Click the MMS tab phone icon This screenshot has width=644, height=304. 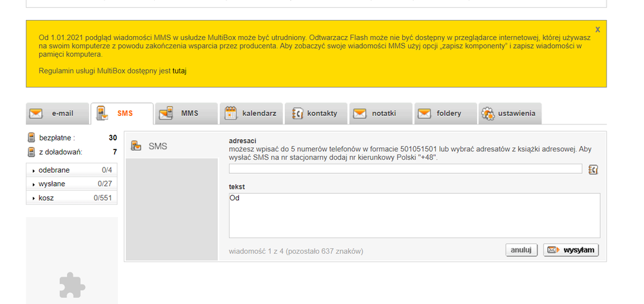[x=166, y=113]
